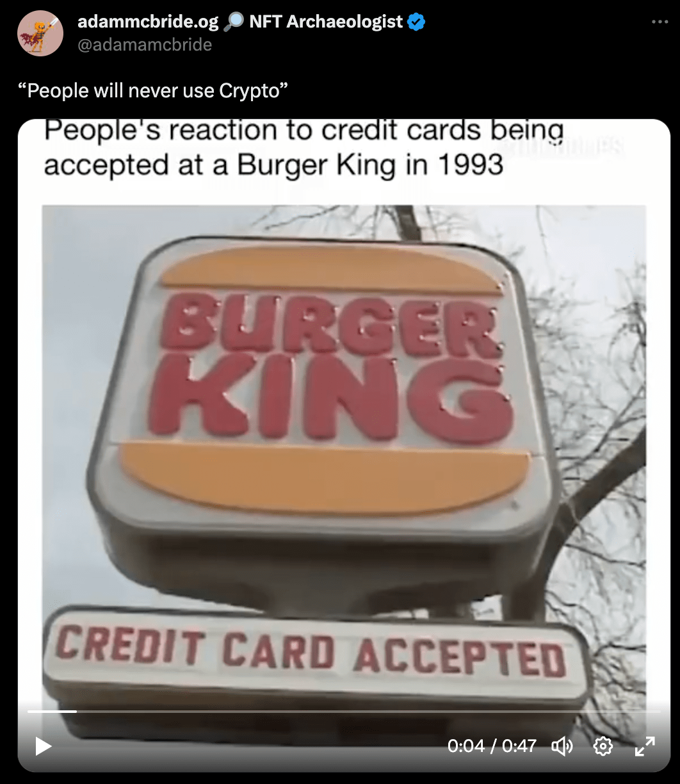This screenshot has height=784, width=680.
Task: Seek to the middle of the video progress bar
Action: coord(344,711)
